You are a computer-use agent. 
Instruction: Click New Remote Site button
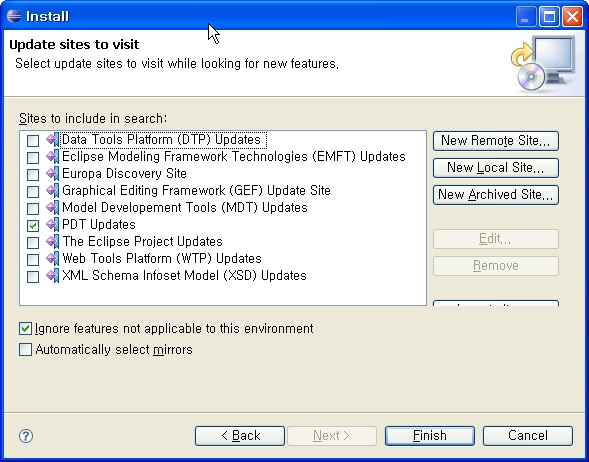pos(496,141)
